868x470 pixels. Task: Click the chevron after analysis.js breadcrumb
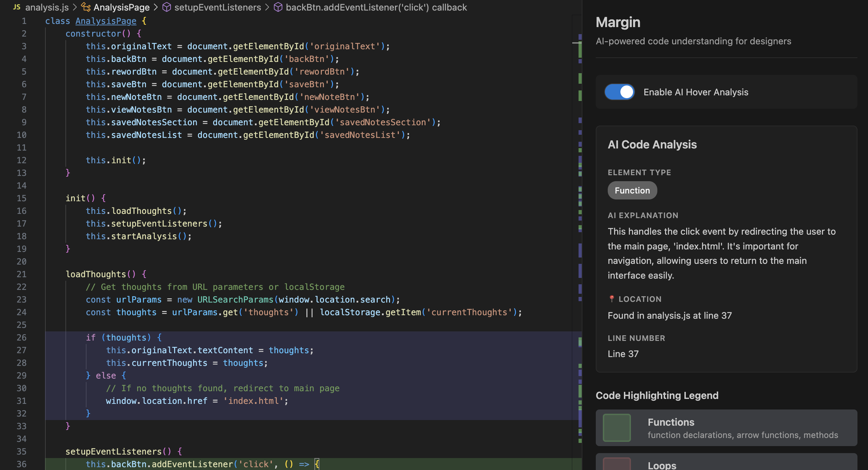(x=75, y=7)
